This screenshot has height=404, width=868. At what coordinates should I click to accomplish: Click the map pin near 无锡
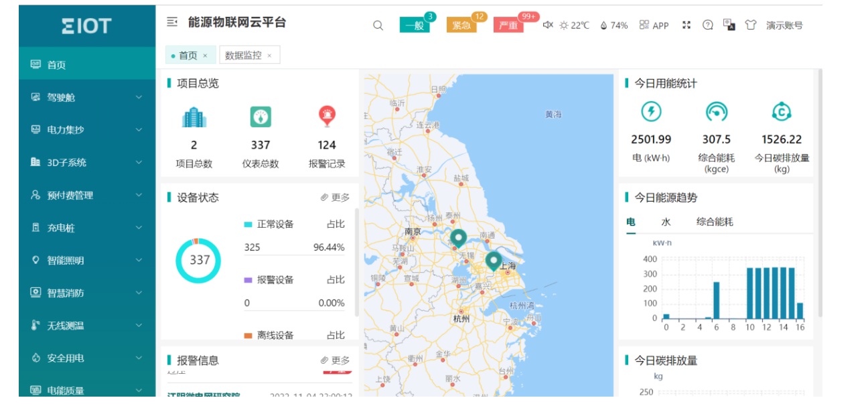coord(458,239)
